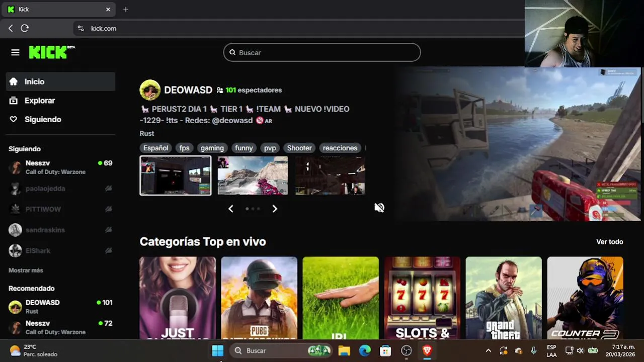This screenshot has height=362, width=644.
Task: Click the taskbar Buscar search box
Action: [282, 350]
